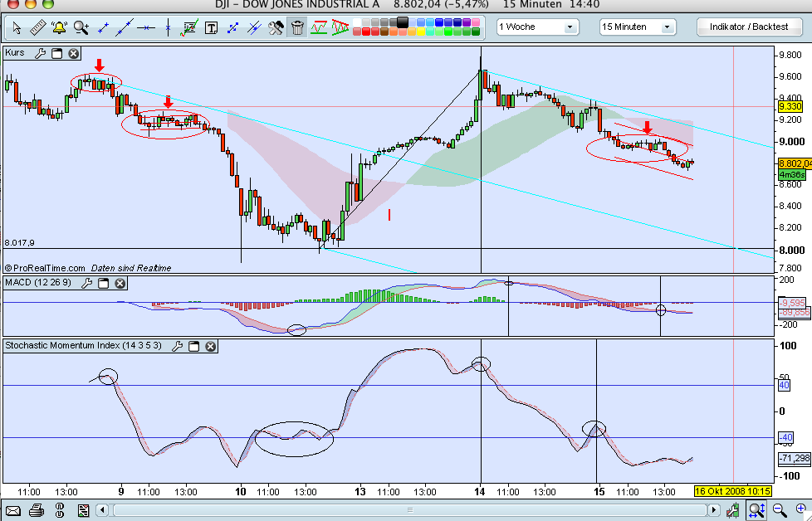Select the arrow pointer tool
Viewport: 812px width, 521px height.
(17, 27)
